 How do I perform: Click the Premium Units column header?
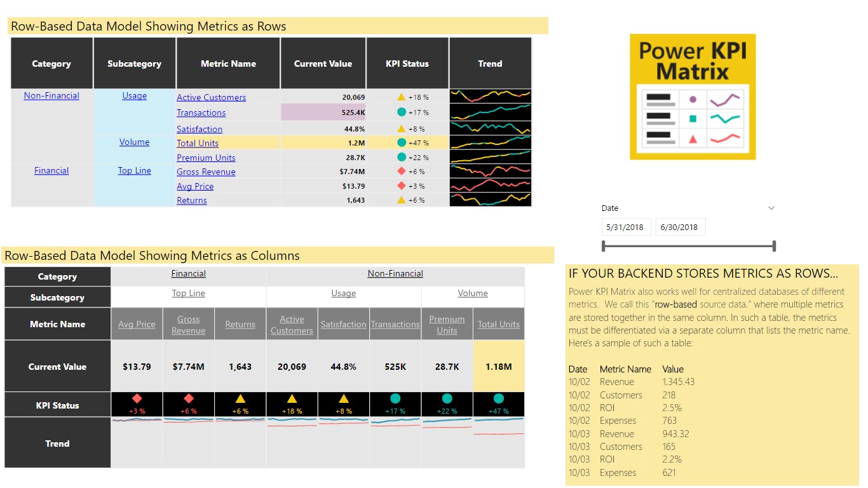pyautogui.click(x=447, y=325)
